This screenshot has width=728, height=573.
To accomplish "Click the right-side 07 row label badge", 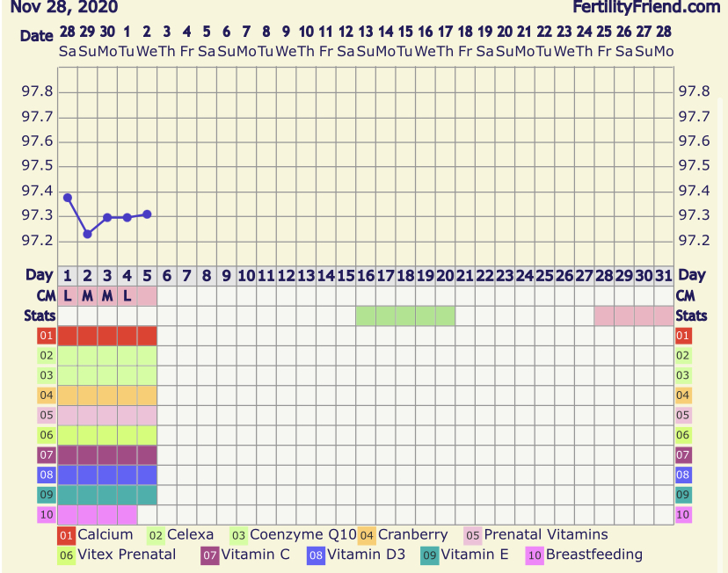I will click(683, 455).
